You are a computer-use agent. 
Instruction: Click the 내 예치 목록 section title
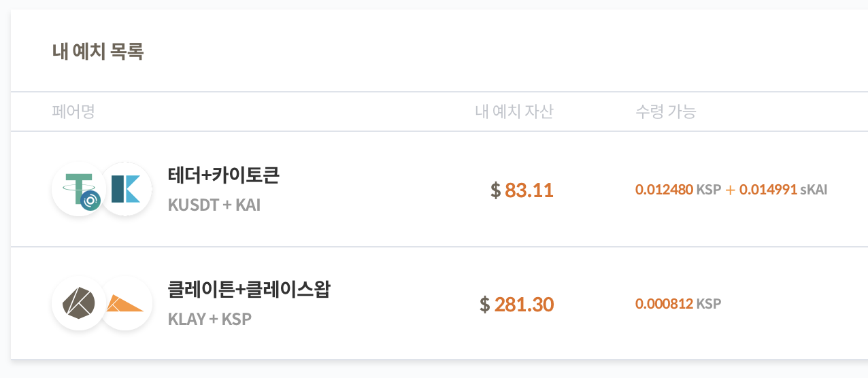(98, 52)
